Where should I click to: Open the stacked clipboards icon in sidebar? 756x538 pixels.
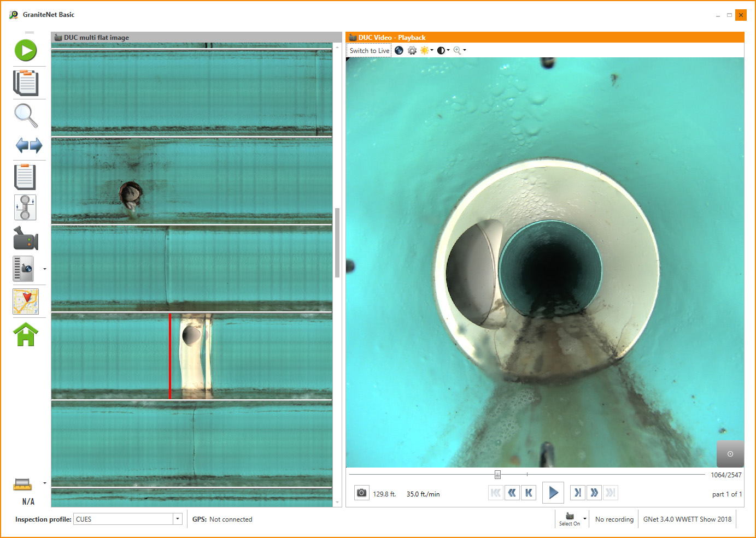[26, 82]
